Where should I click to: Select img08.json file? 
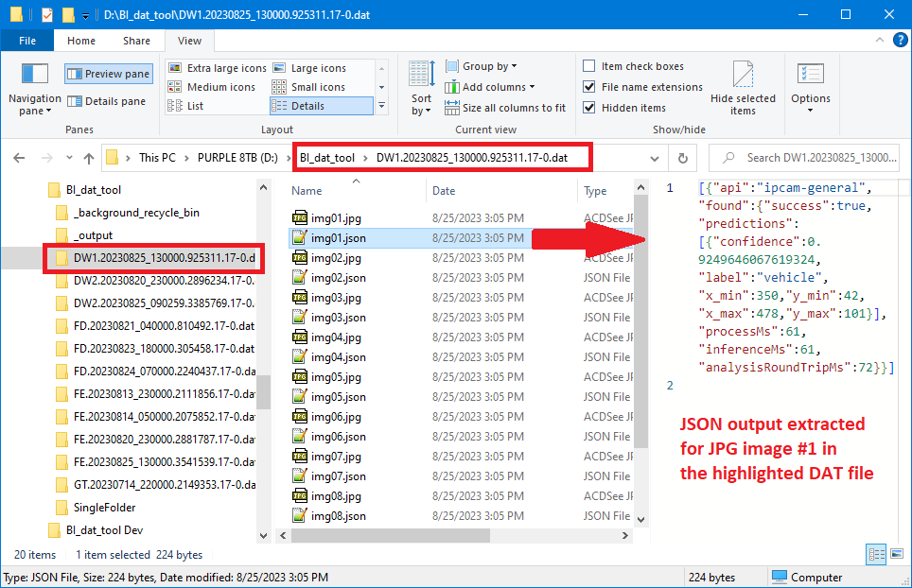tap(339, 516)
